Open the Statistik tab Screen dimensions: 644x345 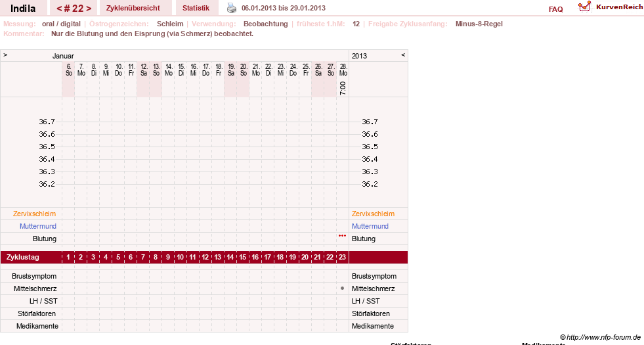[196, 9]
